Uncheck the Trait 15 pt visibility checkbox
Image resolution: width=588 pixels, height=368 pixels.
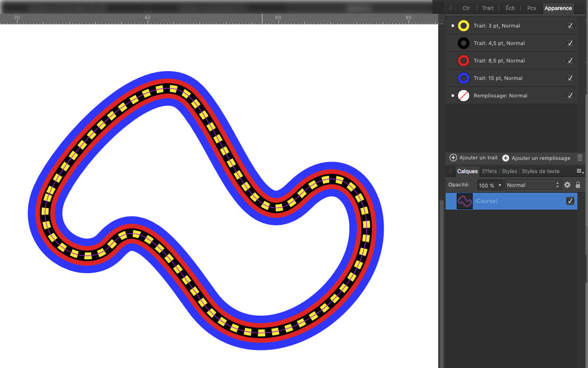570,78
